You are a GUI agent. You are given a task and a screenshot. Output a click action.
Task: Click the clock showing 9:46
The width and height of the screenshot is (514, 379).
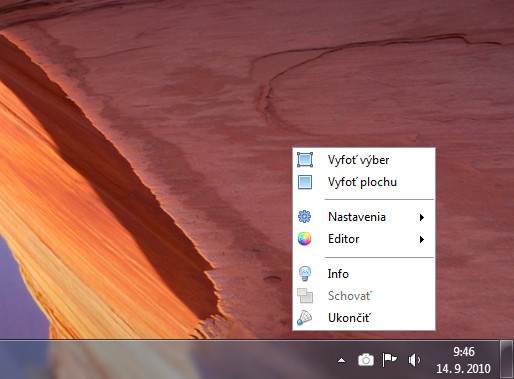click(464, 352)
